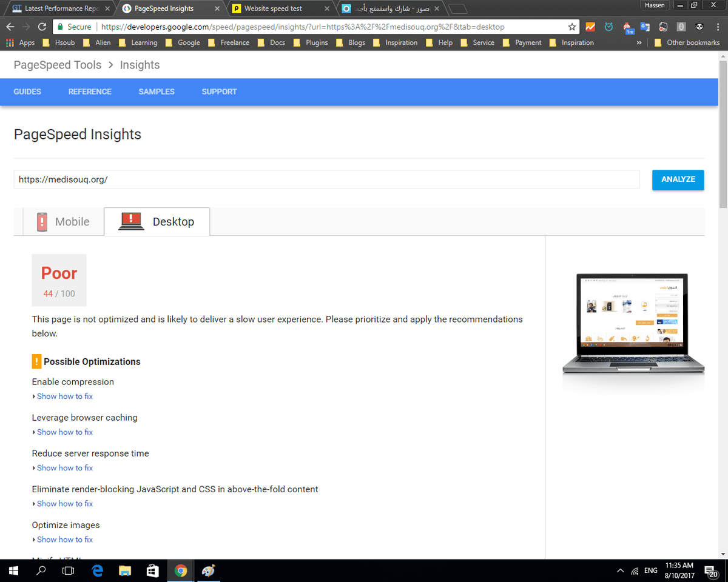The image size is (728, 582).
Task: Open Task View on taskbar
Action: pos(69,570)
